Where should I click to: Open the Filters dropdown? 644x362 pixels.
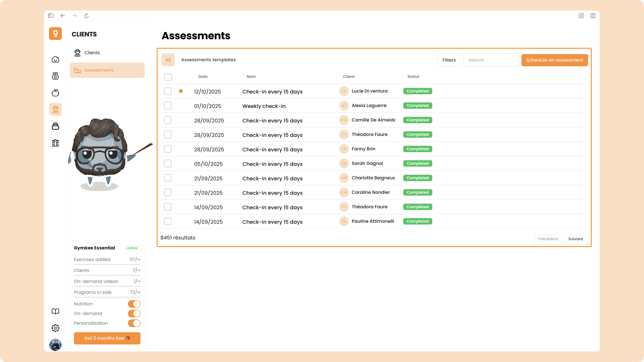tap(449, 60)
